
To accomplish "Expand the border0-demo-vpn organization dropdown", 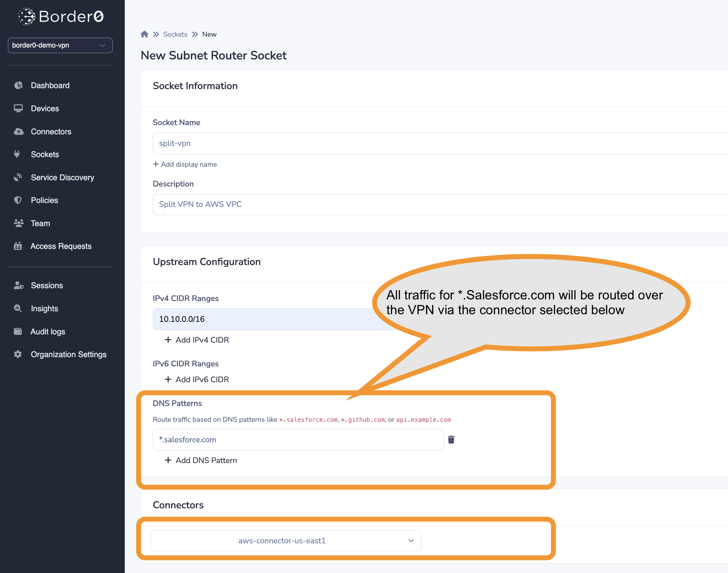I will (60, 45).
